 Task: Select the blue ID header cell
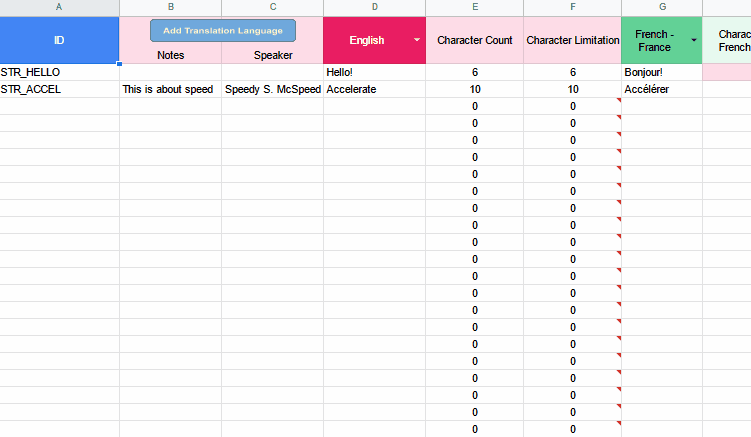(59, 40)
